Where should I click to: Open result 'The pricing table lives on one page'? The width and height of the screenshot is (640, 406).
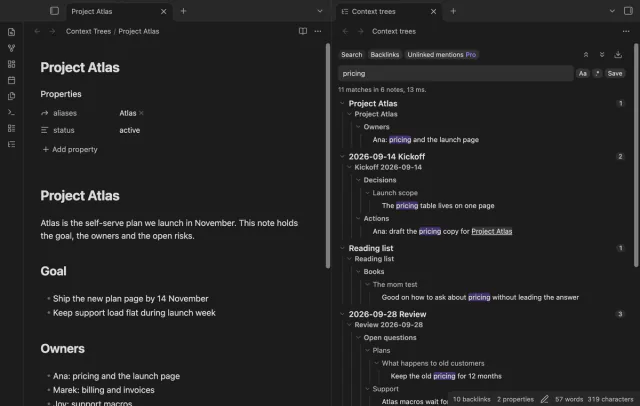coord(438,206)
